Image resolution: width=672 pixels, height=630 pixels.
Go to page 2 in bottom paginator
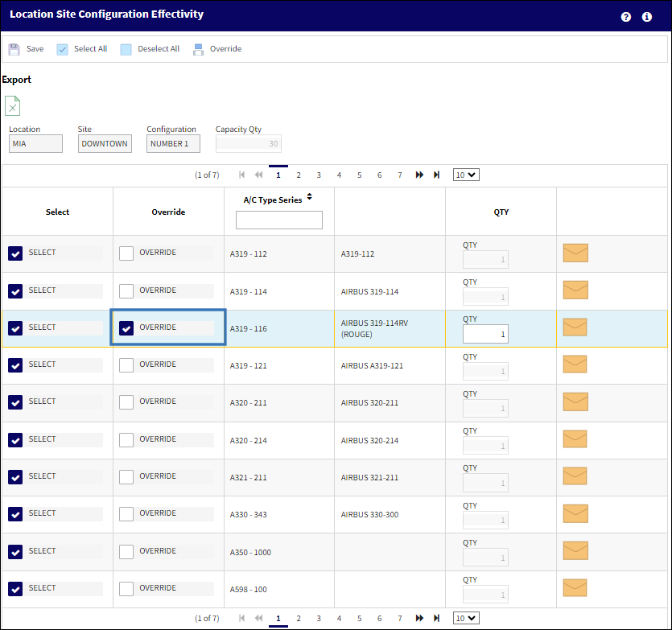[299, 618]
